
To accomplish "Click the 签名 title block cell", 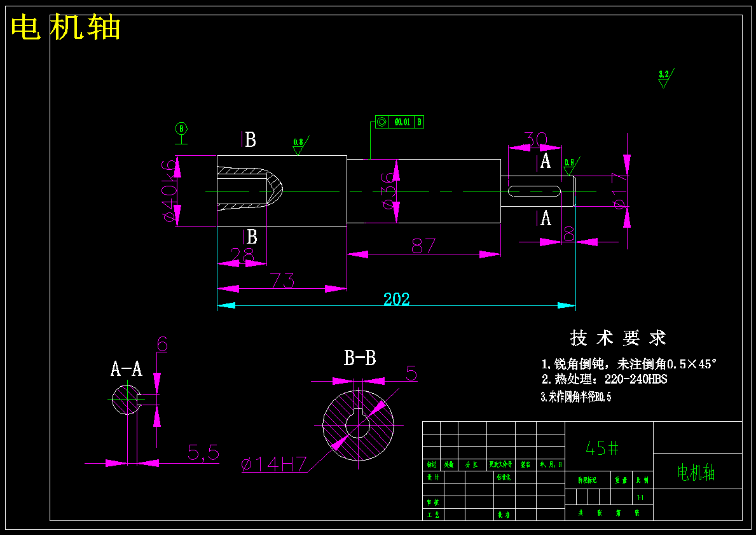I will coord(526,465).
